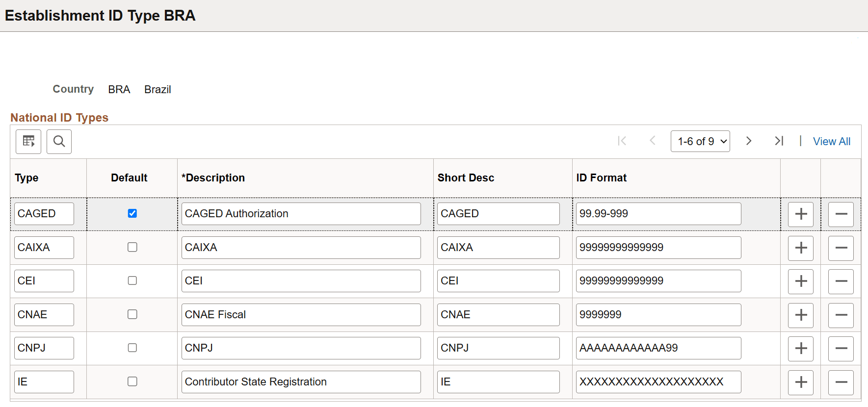Image resolution: width=868 pixels, height=407 pixels.
Task: Click the Contributor State Registration field
Action: tap(301, 382)
